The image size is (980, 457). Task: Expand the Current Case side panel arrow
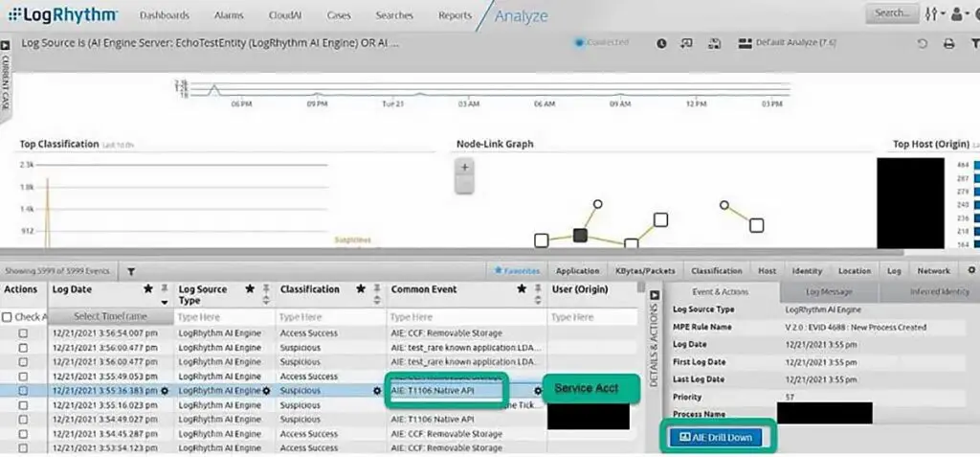point(5,45)
